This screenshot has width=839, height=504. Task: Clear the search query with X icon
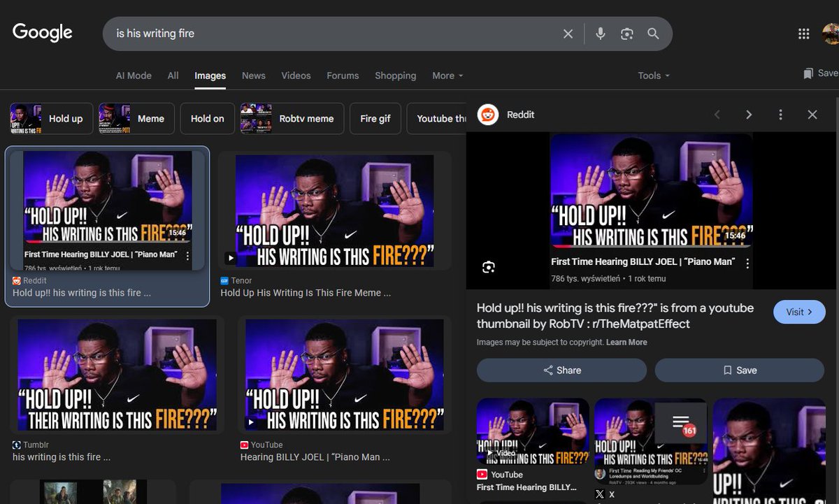[x=568, y=34]
